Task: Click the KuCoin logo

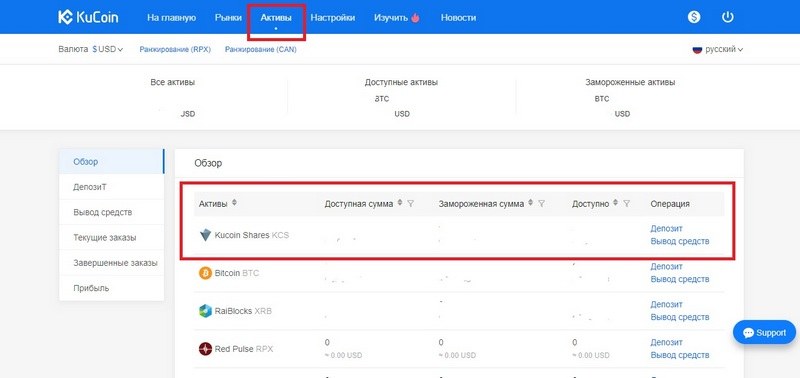Action: pos(88,17)
